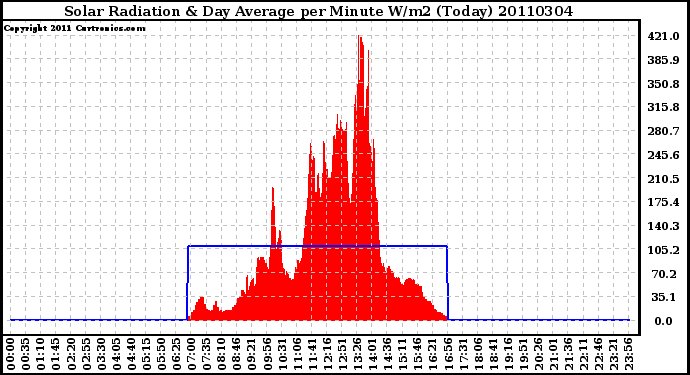Click the 10:31 time label
Image resolution: width=690 pixels, height=375 pixels.
click(282, 354)
